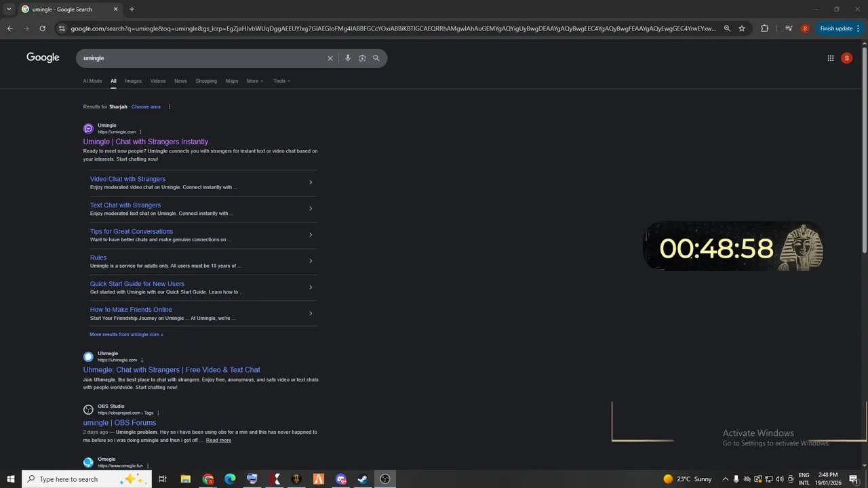This screenshot has height=488, width=868.
Task: Open Chrome profile avatar in toolbar
Action: coord(805,28)
